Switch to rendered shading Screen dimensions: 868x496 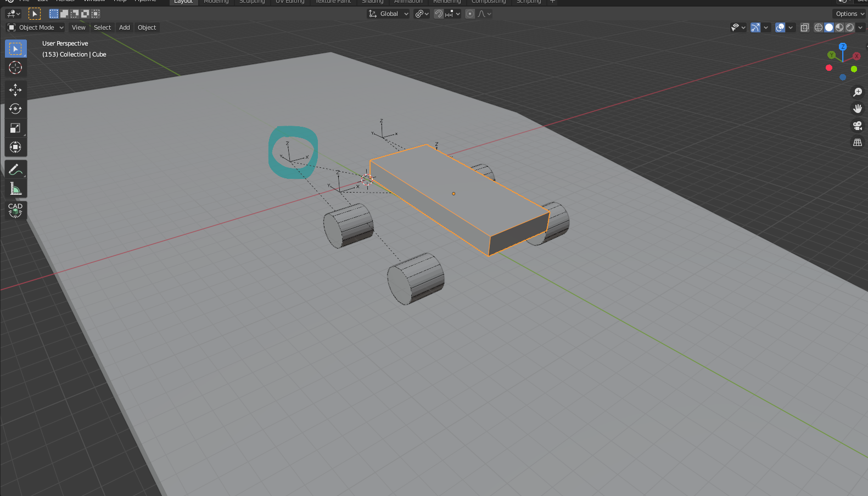pyautogui.click(x=850, y=27)
